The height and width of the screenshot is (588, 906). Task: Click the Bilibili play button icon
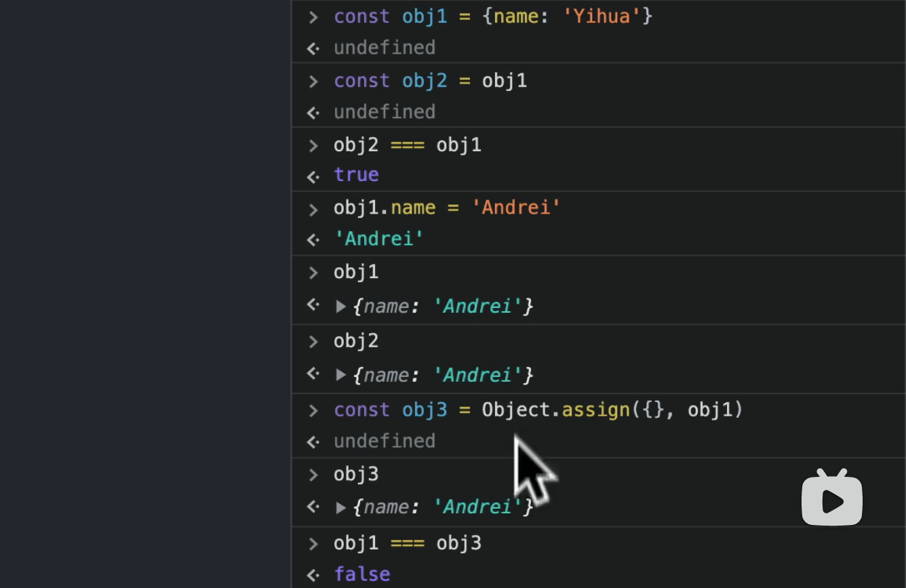832,499
